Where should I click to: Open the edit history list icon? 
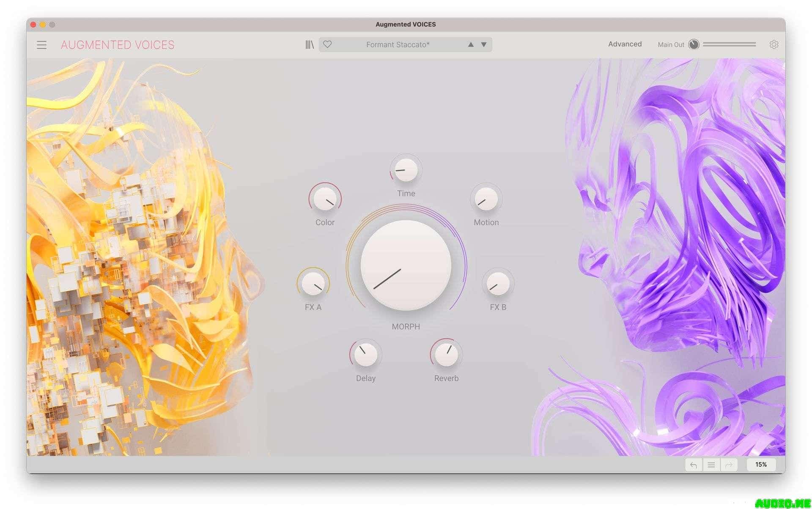point(711,465)
